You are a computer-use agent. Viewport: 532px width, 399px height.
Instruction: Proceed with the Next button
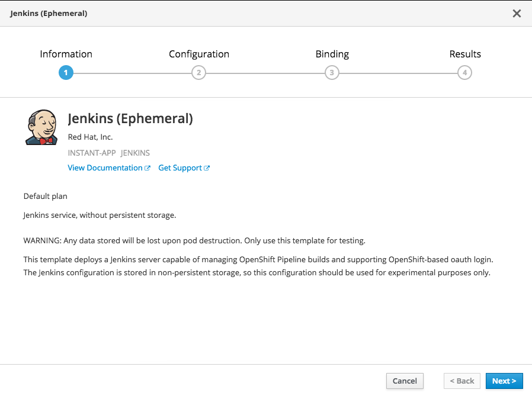[x=504, y=381]
